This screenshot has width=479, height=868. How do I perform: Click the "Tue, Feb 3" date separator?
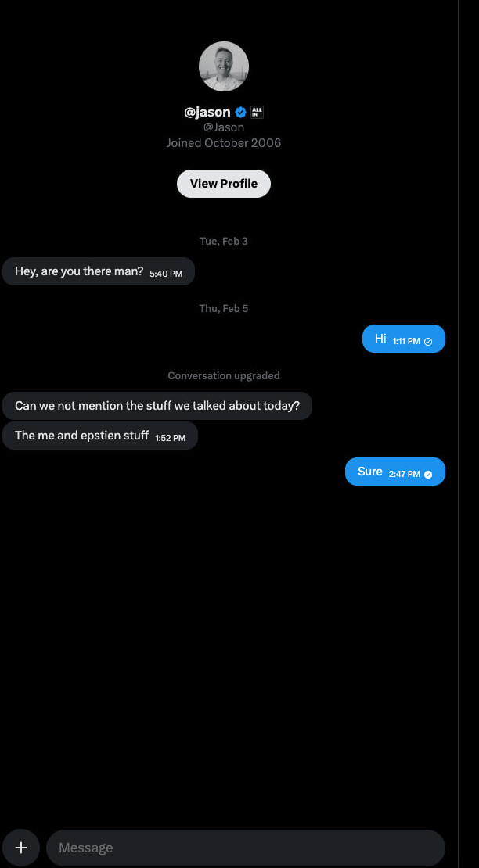click(x=224, y=241)
